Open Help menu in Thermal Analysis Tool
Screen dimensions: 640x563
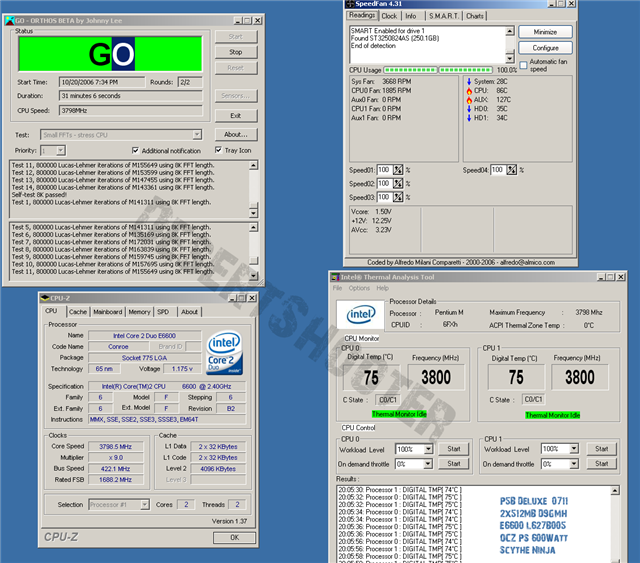point(382,288)
